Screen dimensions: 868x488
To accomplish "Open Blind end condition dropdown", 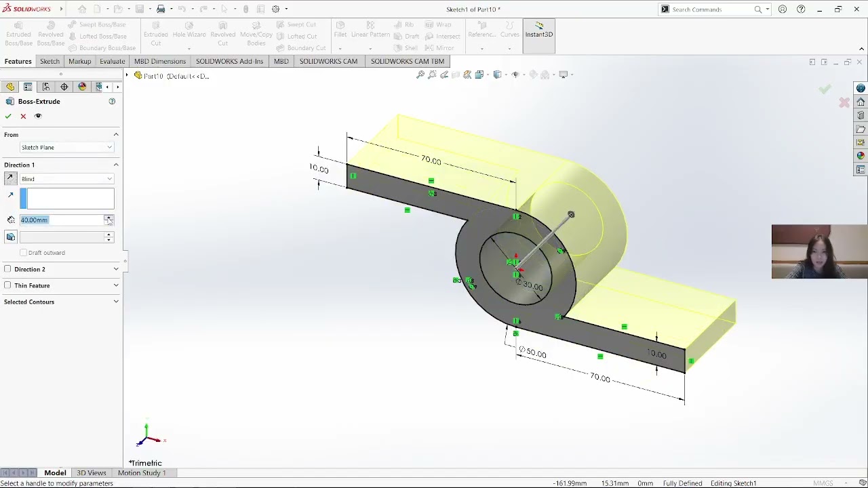I will (66, 179).
